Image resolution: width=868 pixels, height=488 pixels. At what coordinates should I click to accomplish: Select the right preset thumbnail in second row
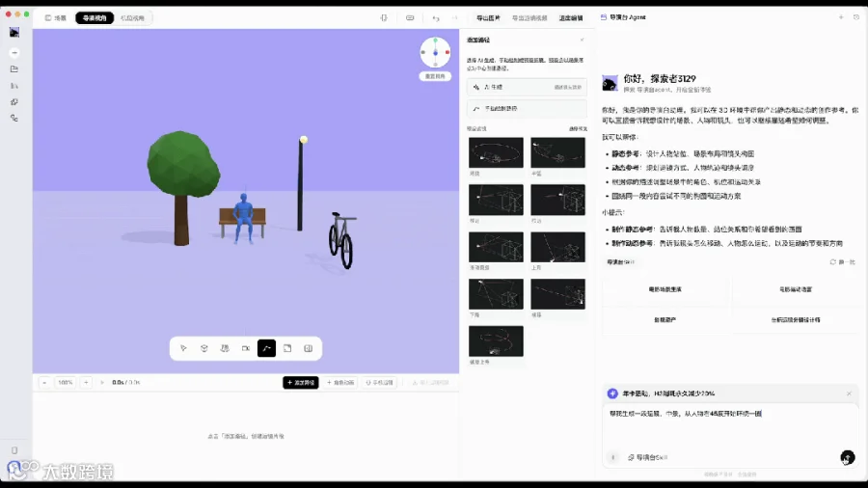(x=558, y=200)
